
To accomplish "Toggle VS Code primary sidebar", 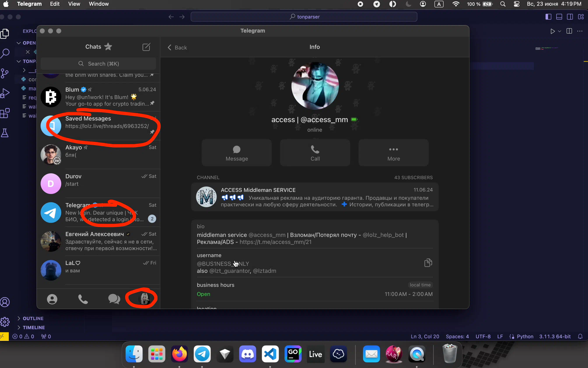I will [x=548, y=17].
